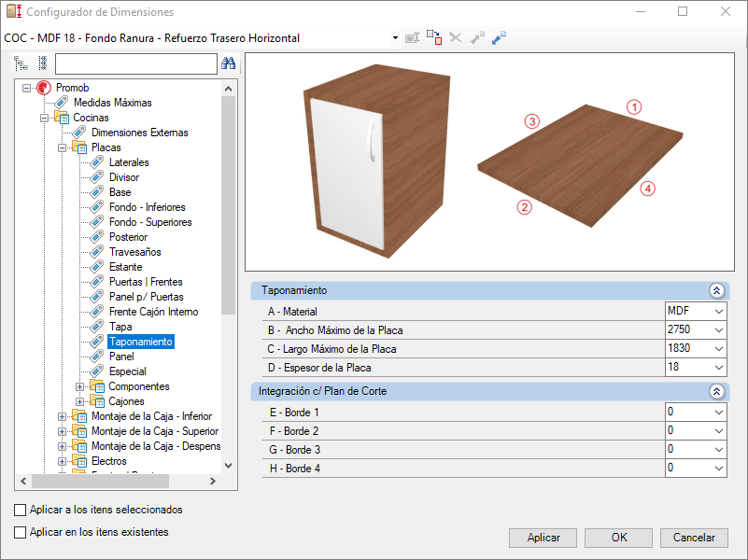748x560 pixels.
Task: Open the G - Borde 3 dropdown
Action: tap(719, 450)
